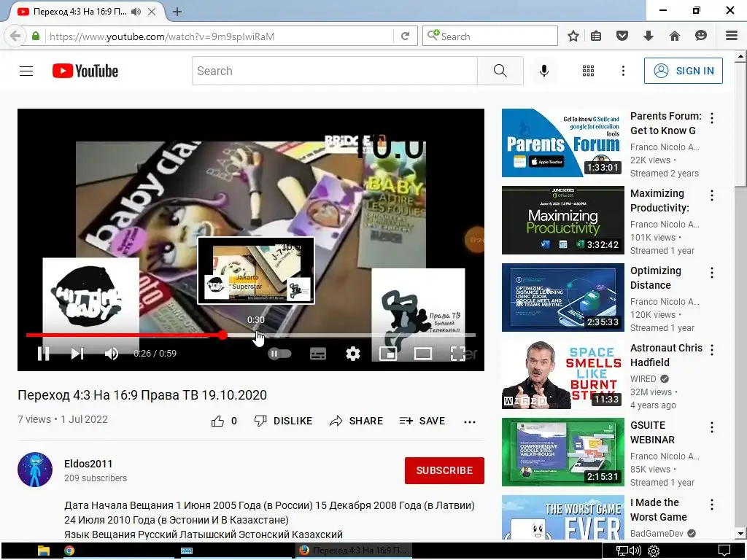The image size is (747, 560).
Task: Launch Chrome from taskbar
Action: [69, 551]
